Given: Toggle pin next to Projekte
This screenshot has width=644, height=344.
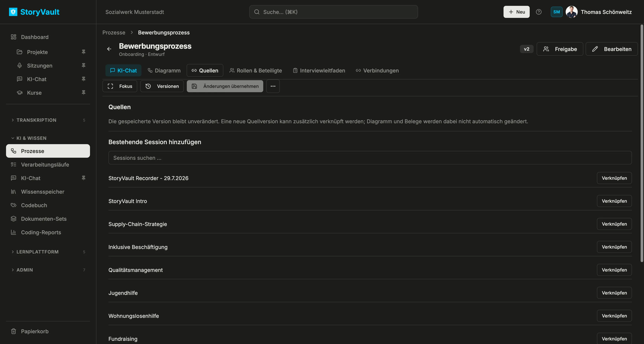Looking at the screenshot, I should click(83, 52).
